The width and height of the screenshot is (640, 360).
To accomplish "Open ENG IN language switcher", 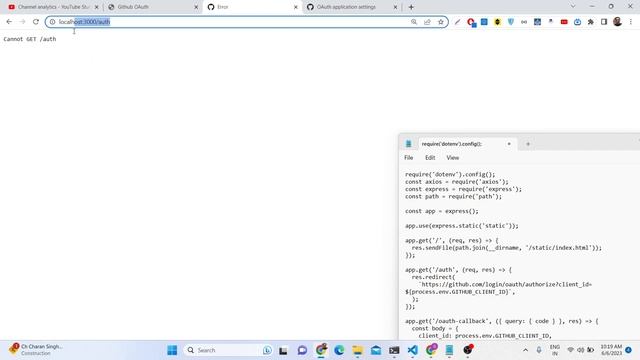I will point(555,350).
